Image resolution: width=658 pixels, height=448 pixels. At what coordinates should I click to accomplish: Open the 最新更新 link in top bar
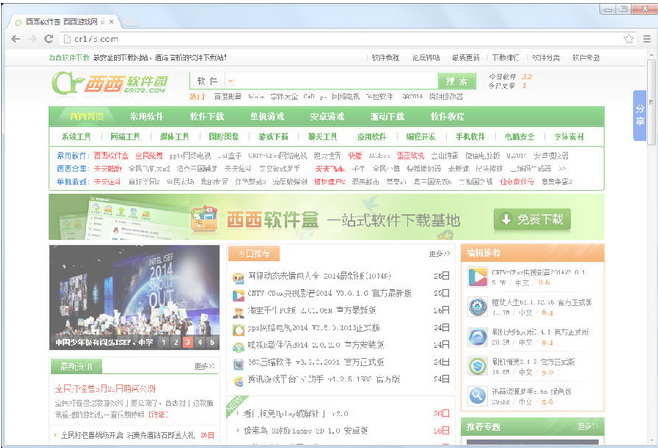[x=466, y=57]
